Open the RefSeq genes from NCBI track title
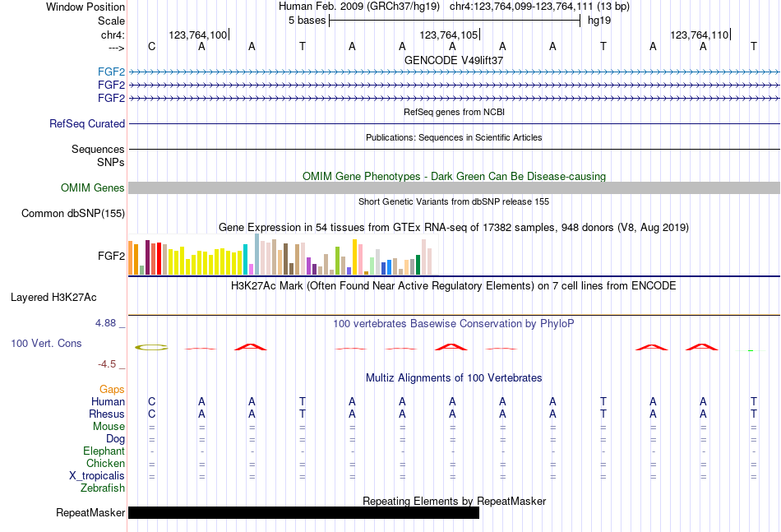The height and width of the screenshot is (532, 781). point(454,112)
